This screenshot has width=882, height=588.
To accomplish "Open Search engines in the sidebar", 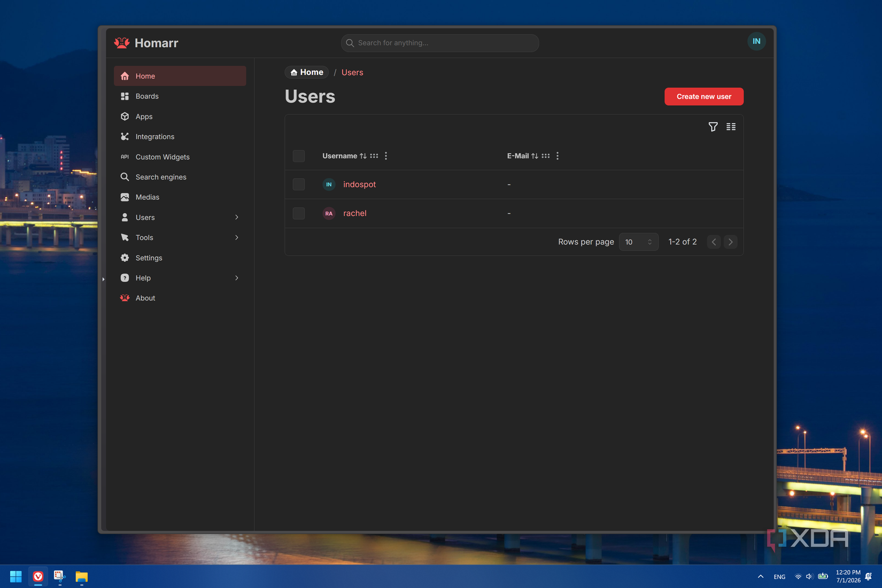I will pos(180,177).
